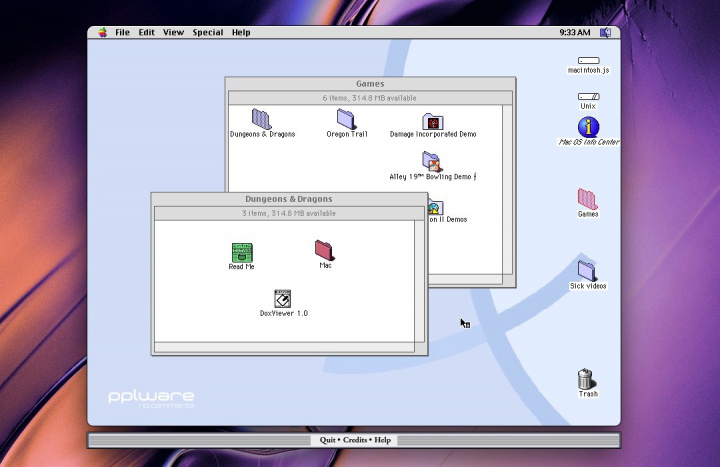This screenshot has height=467, width=720.
Task: Click the Trash icon on desktop
Action: [x=587, y=379]
